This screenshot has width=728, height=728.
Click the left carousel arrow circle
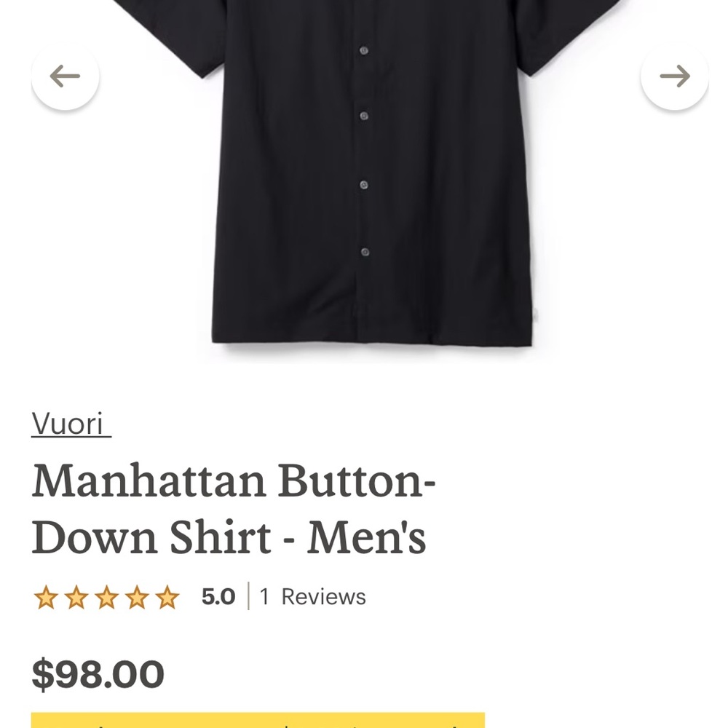65,75
